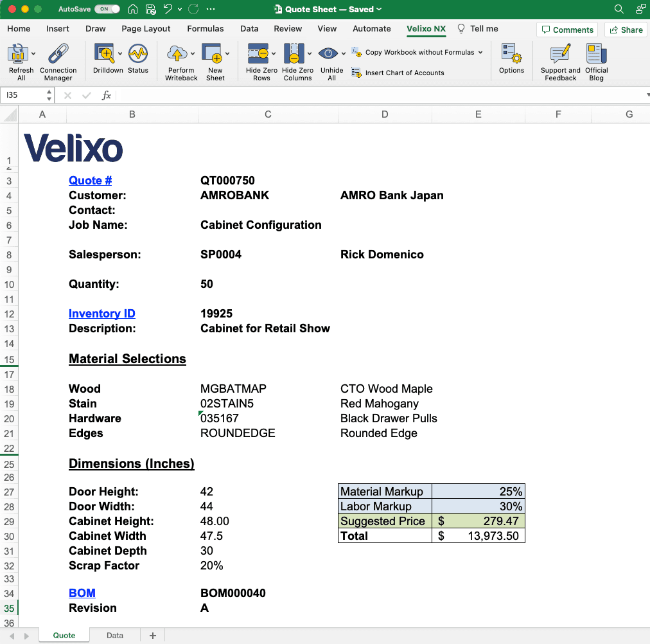Click the confirm checkmark in formula bar

pyautogui.click(x=86, y=96)
